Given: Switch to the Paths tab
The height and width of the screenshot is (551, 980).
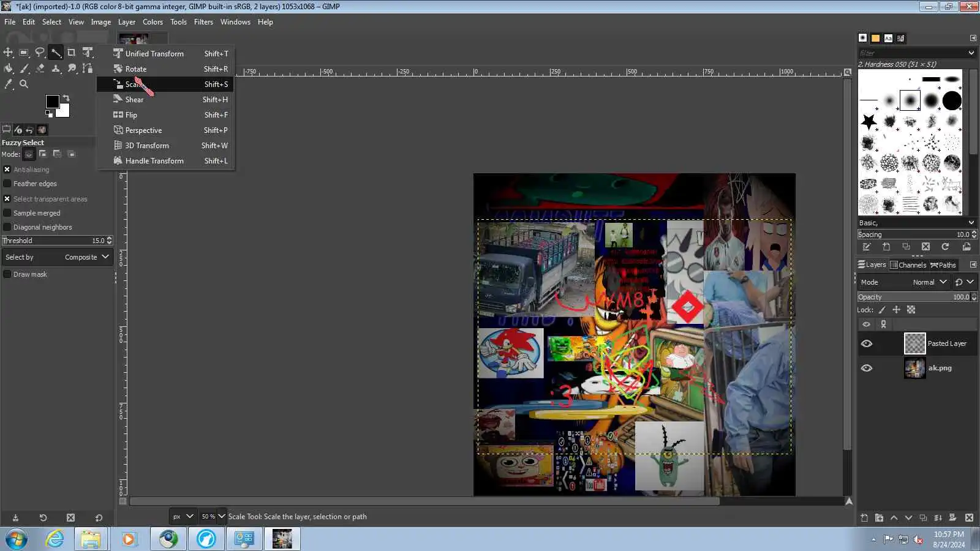Looking at the screenshot, I should coord(943,265).
